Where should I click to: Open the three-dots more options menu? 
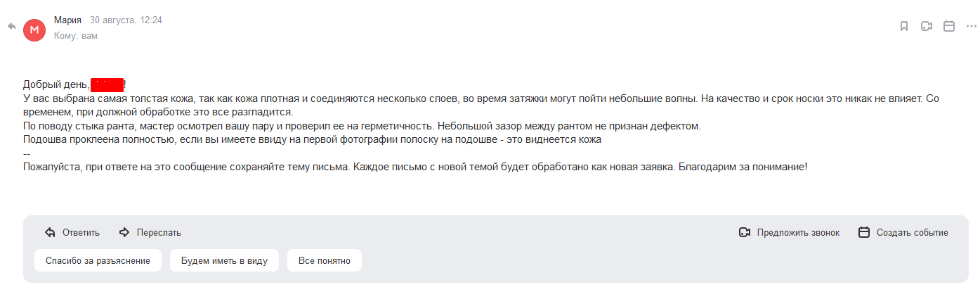(x=972, y=26)
